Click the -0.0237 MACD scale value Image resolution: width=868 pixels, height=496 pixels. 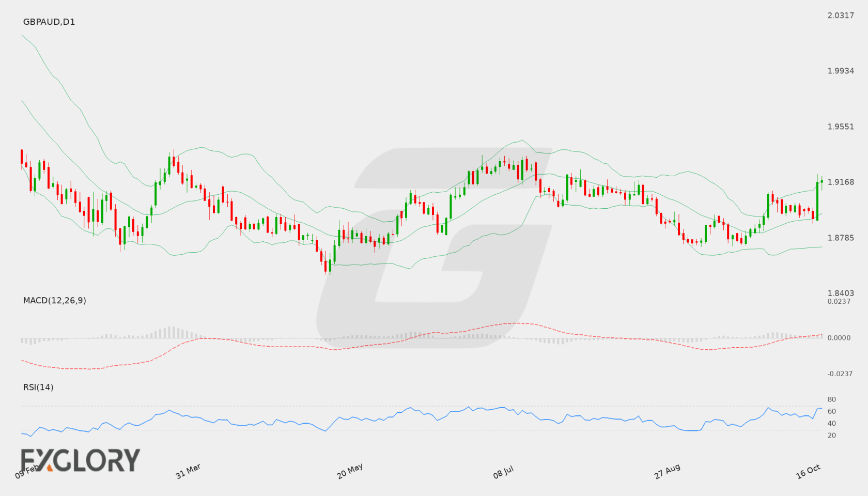[x=840, y=374]
